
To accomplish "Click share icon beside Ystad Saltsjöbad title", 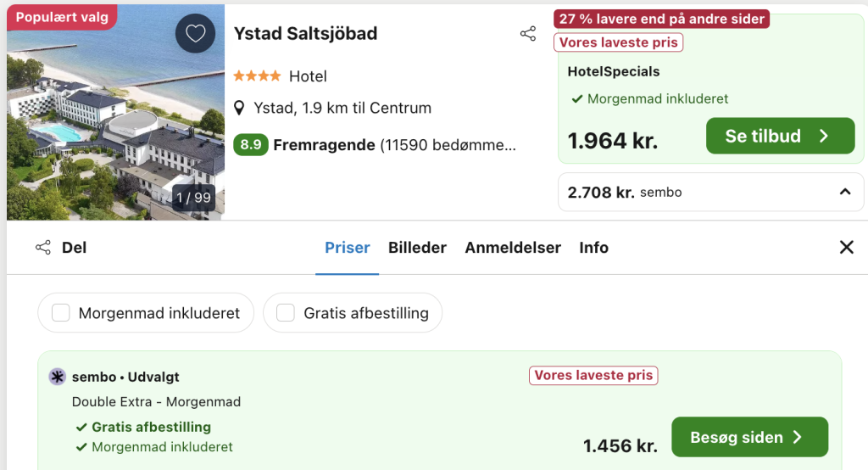I will click(528, 34).
